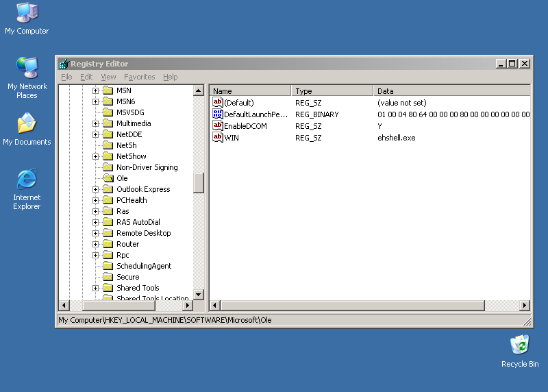Viewport: 548px width, 392px height.
Task: Sort values by Type column header
Action: [x=332, y=91]
